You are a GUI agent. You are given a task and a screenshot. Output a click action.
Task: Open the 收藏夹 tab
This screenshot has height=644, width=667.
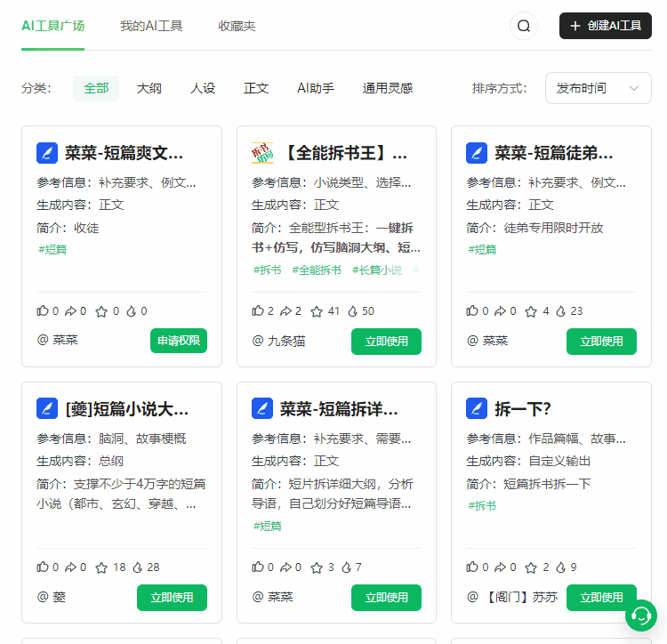point(237,26)
